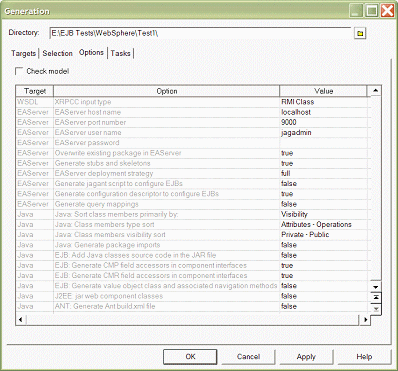Screen dimensions: 398x371
Task: Select the XRPCC input type option
Action: [x=166, y=102]
